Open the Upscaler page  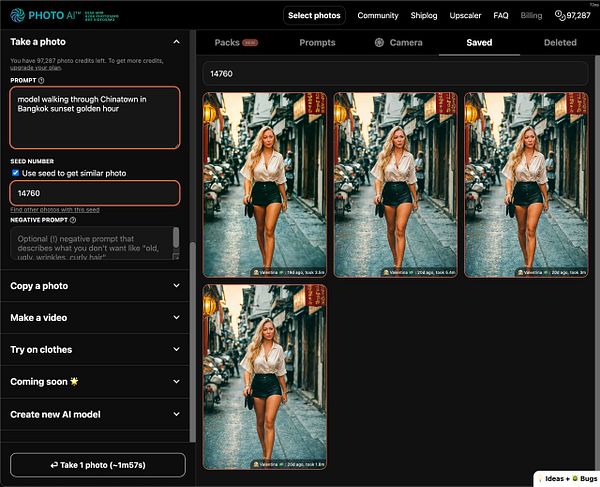click(x=465, y=15)
